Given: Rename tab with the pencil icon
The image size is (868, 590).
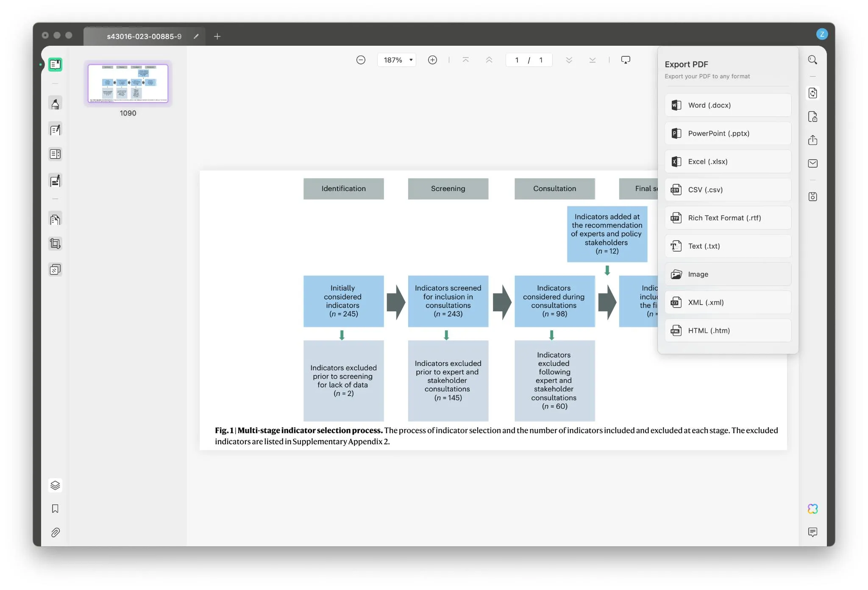Looking at the screenshot, I should coord(196,36).
